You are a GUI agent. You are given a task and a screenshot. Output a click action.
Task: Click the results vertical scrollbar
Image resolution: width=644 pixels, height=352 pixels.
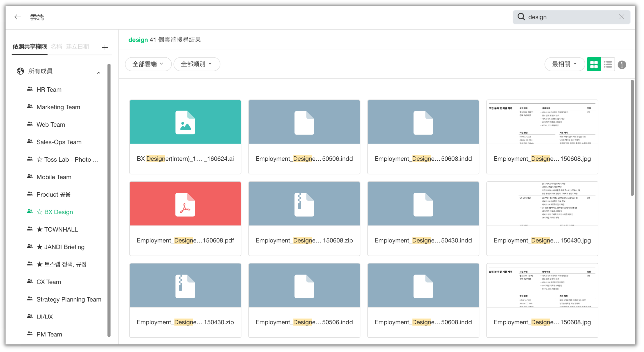click(632, 137)
